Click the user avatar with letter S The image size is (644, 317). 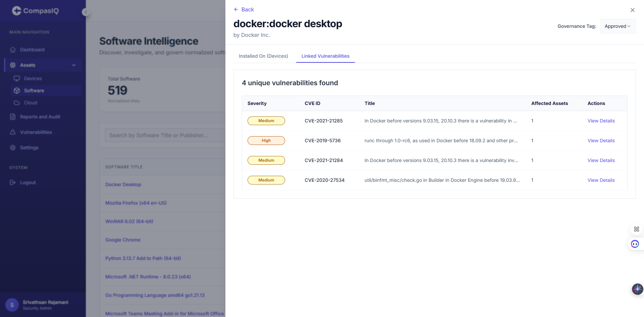[x=12, y=305]
